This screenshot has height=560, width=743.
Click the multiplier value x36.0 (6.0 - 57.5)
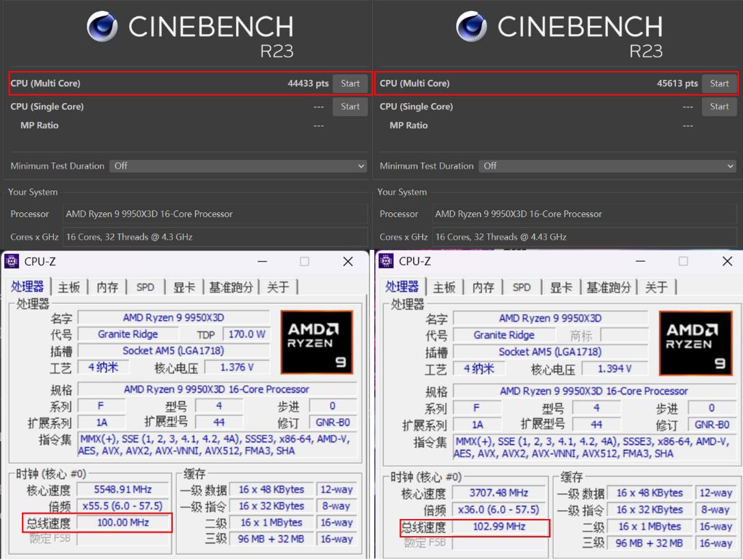(x=499, y=509)
